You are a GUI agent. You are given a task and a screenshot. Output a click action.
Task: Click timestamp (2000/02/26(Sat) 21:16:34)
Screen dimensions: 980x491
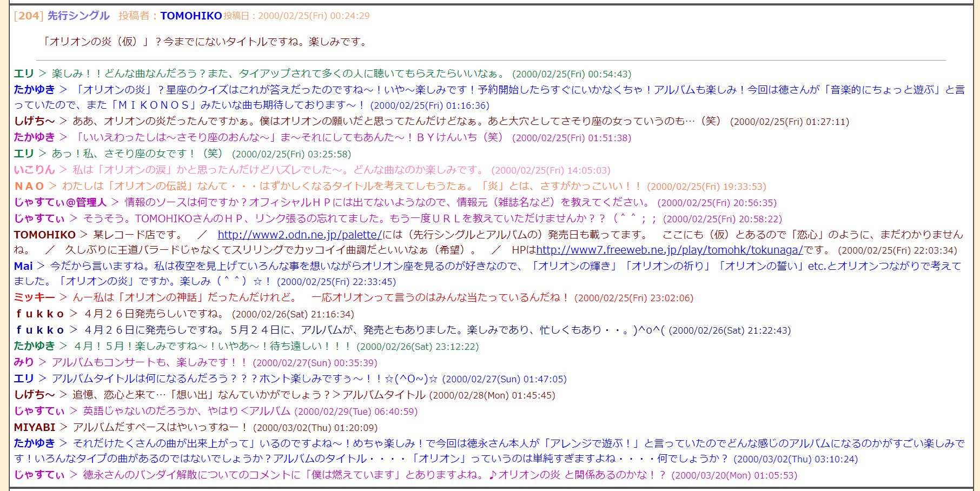(293, 314)
